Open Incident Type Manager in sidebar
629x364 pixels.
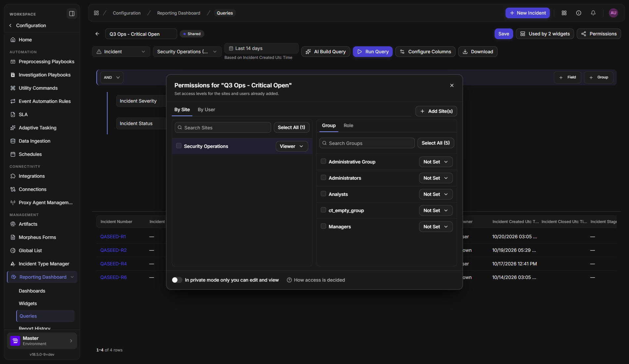click(42, 264)
